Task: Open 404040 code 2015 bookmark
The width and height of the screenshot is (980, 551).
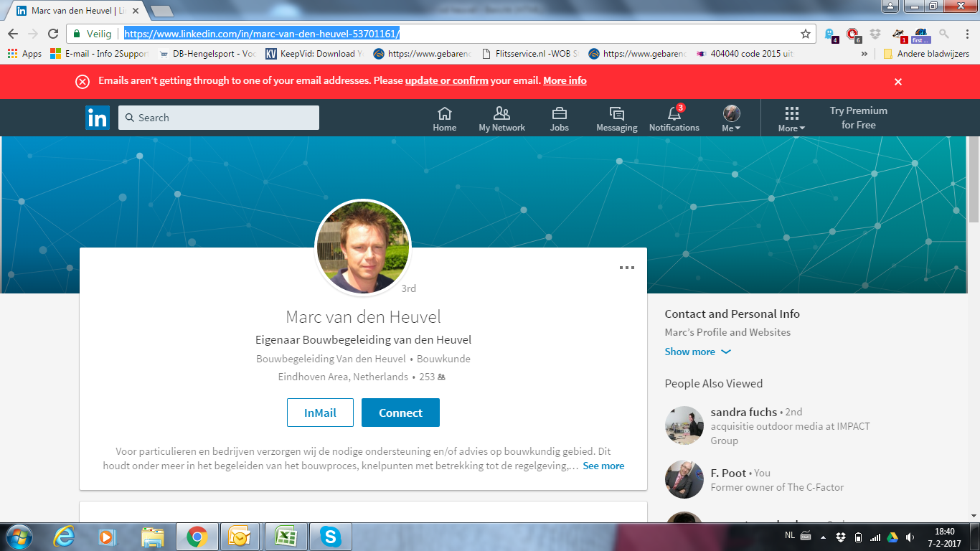Action: [x=745, y=54]
